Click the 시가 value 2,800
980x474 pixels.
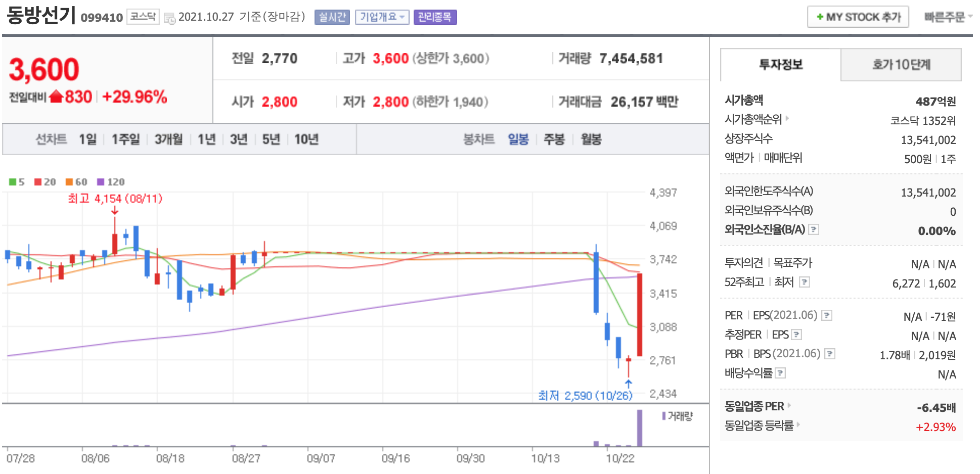(279, 102)
